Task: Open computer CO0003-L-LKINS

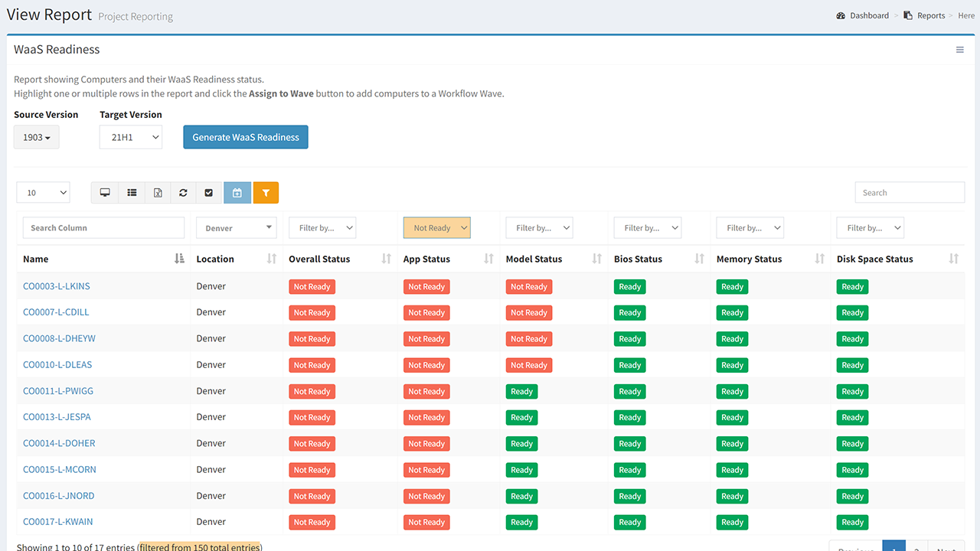Action: coord(57,285)
